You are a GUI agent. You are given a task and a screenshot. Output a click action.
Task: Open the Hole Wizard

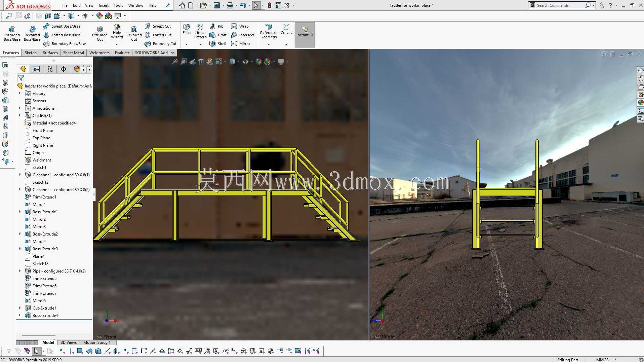pos(117,32)
